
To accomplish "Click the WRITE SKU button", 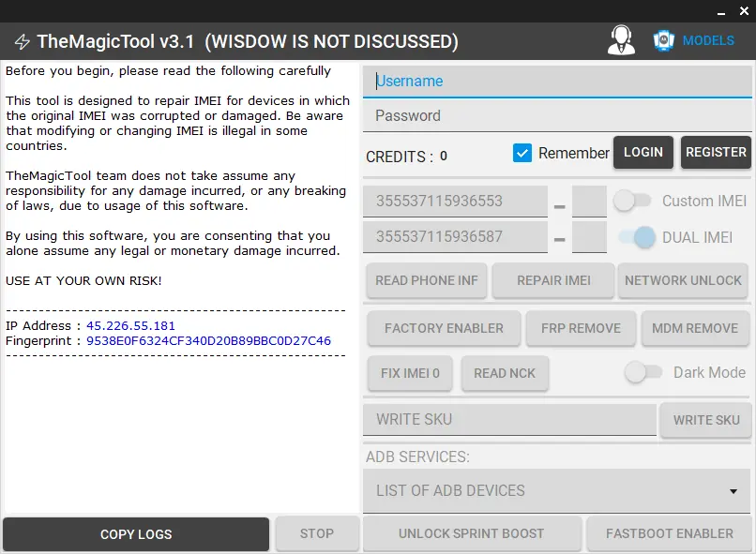I will 706,420.
